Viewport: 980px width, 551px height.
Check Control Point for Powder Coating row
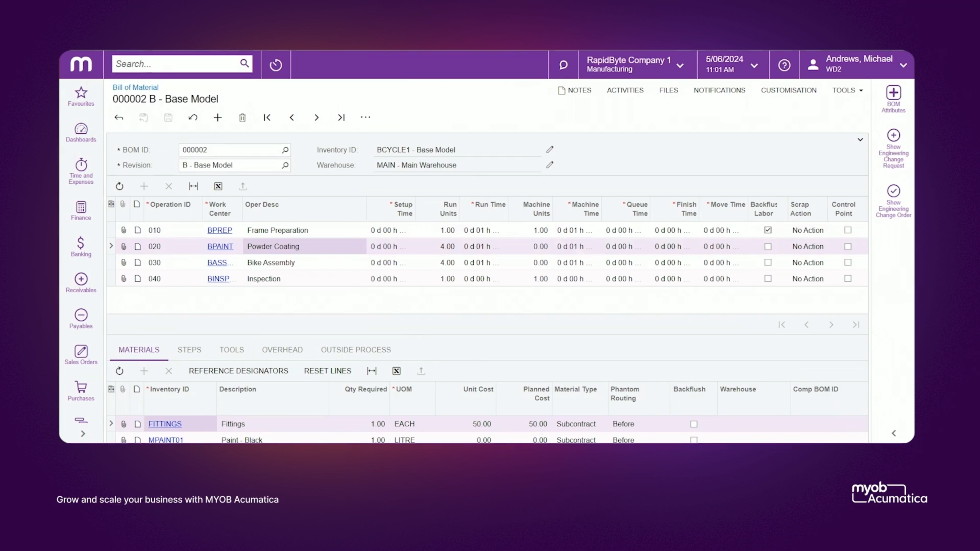848,246
